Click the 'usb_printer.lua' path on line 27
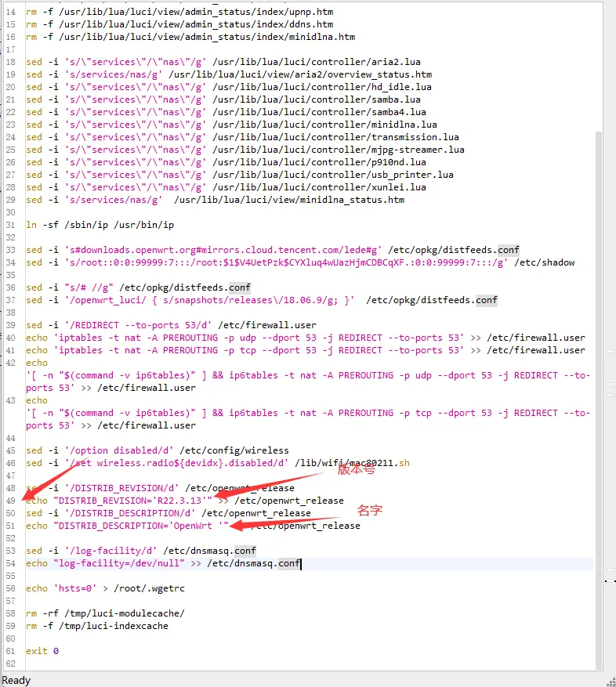Screen dimensions: 616x687 (333, 175)
